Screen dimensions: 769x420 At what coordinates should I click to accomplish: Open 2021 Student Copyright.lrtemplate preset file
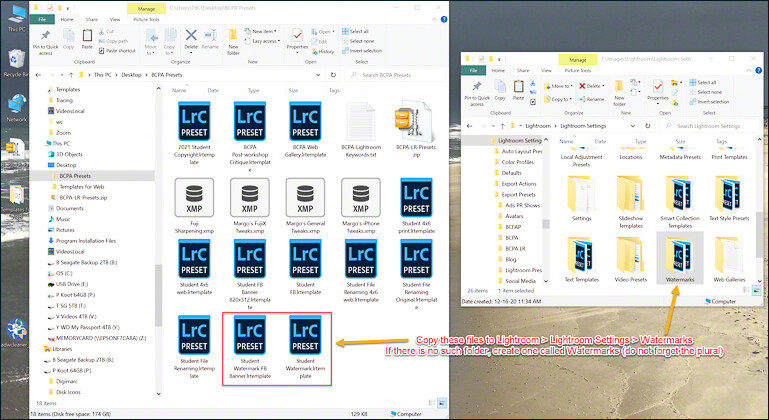point(194,132)
